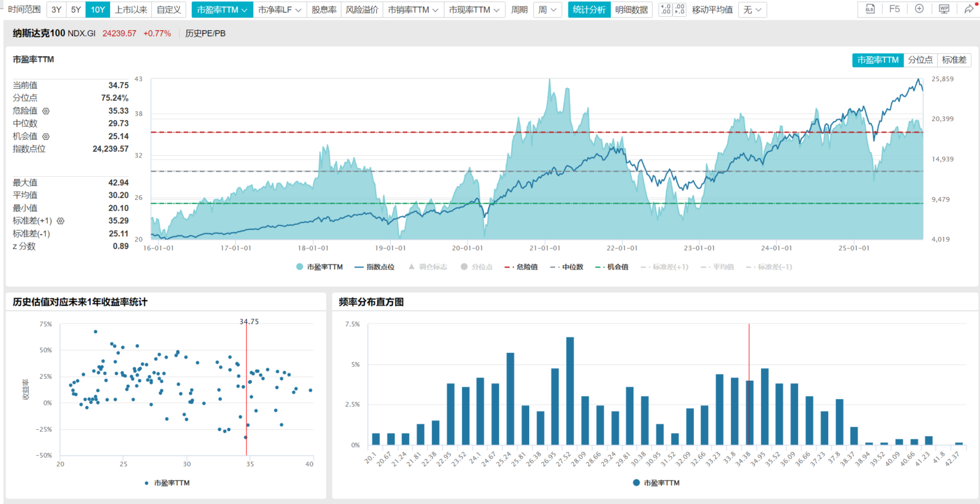
Task: Open the 周期 period dropdown
Action: click(x=547, y=10)
